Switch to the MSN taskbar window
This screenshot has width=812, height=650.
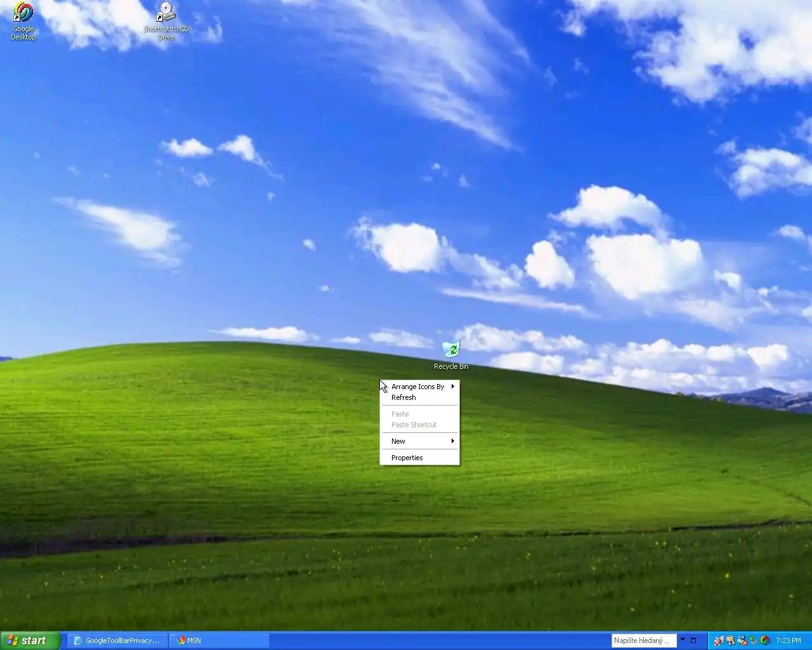pyautogui.click(x=219, y=640)
